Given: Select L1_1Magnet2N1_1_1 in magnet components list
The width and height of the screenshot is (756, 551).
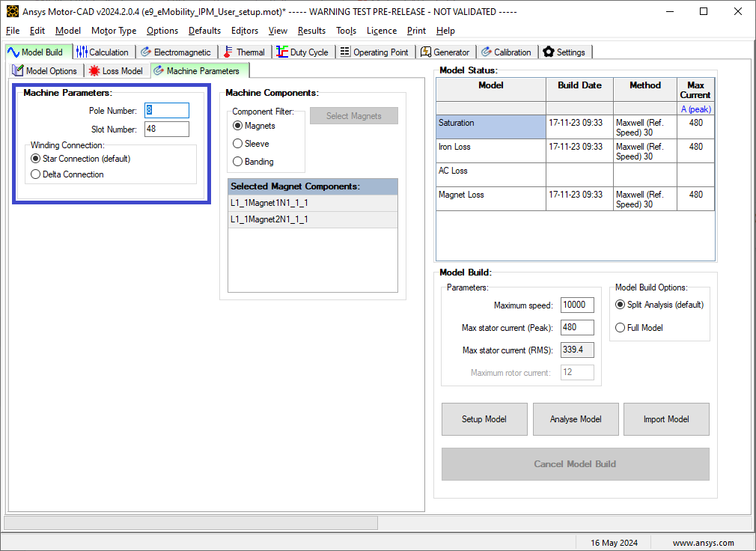Looking at the screenshot, I should [x=313, y=219].
